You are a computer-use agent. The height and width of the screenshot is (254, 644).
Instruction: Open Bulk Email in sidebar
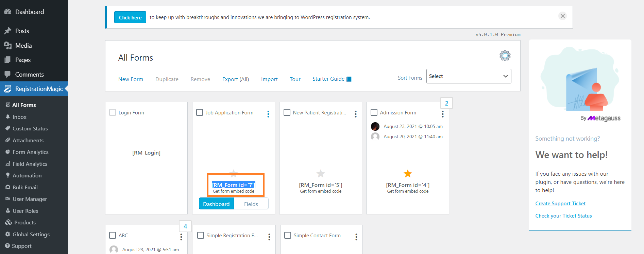(25, 187)
